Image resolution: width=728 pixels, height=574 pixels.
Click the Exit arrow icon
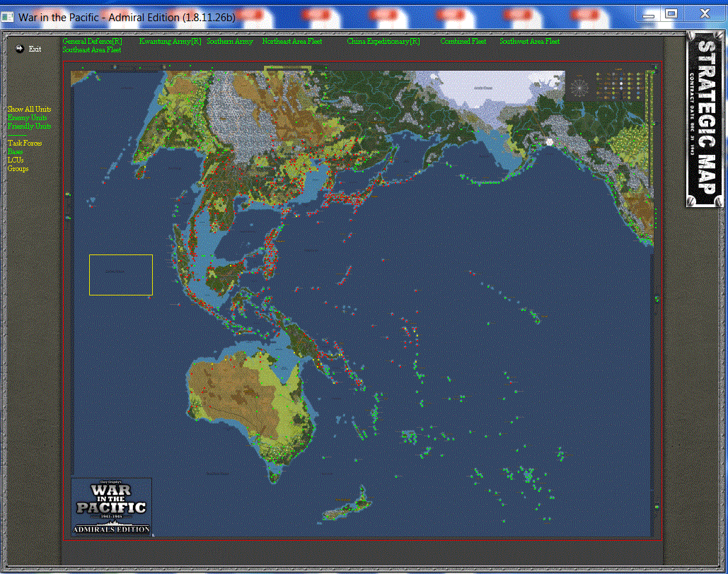20,49
